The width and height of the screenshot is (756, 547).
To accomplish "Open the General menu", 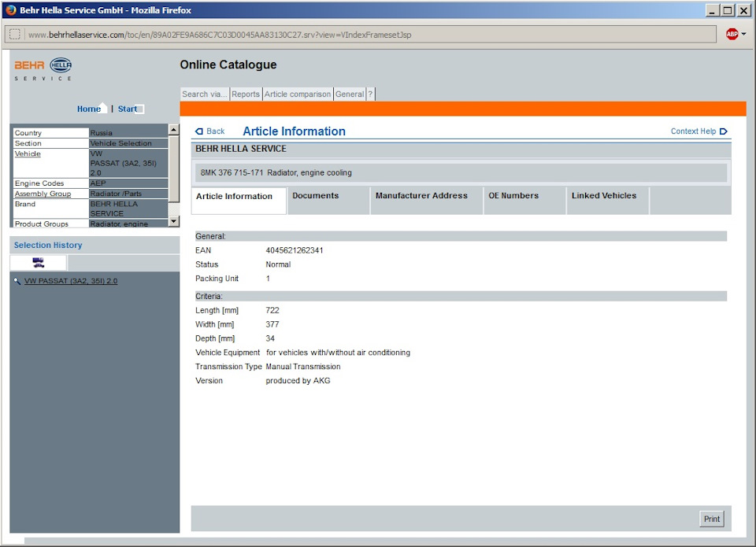I will pyautogui.click(x=350, y=94).
